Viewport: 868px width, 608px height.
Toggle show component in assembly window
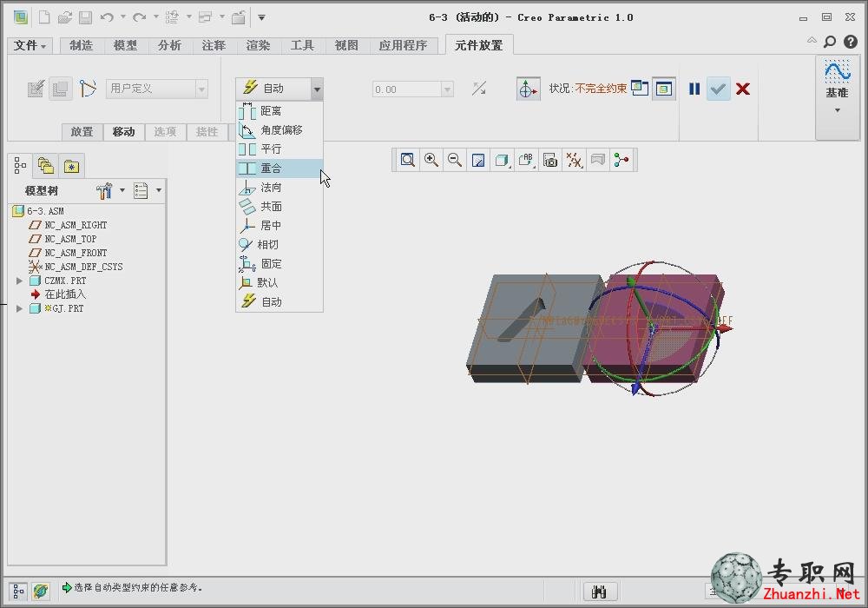663,89
